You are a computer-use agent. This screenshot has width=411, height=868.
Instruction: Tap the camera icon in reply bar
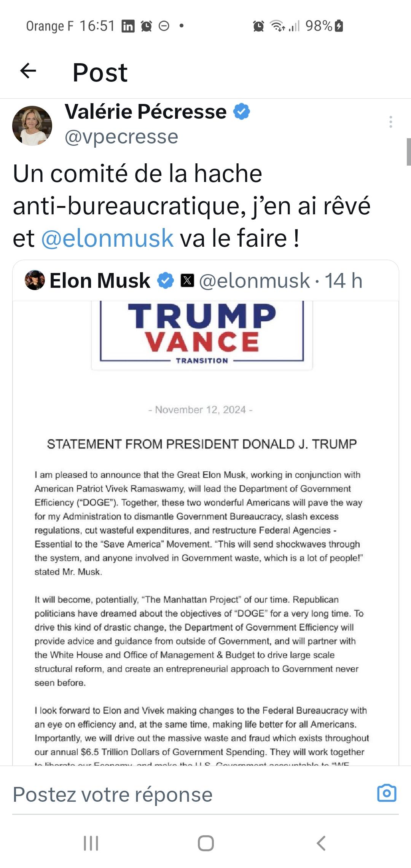pyautogui.click(x=387, y=794)
